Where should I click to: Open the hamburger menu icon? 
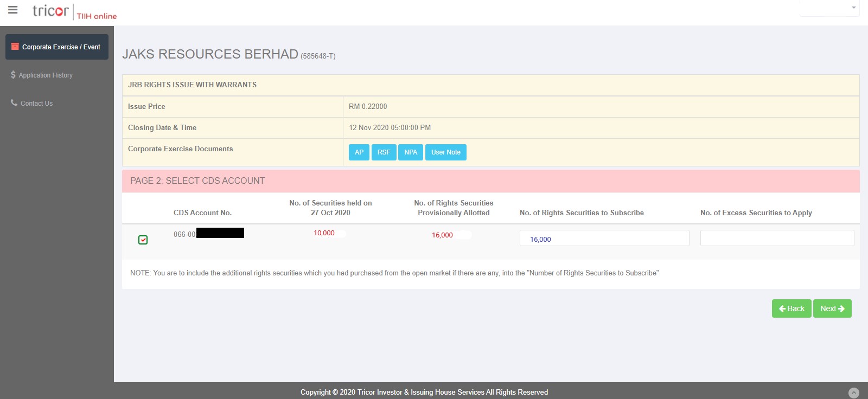click(12, 10)
